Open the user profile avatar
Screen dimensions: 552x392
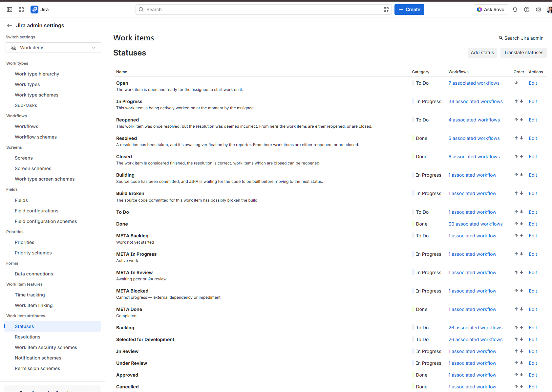click(550, 10)
